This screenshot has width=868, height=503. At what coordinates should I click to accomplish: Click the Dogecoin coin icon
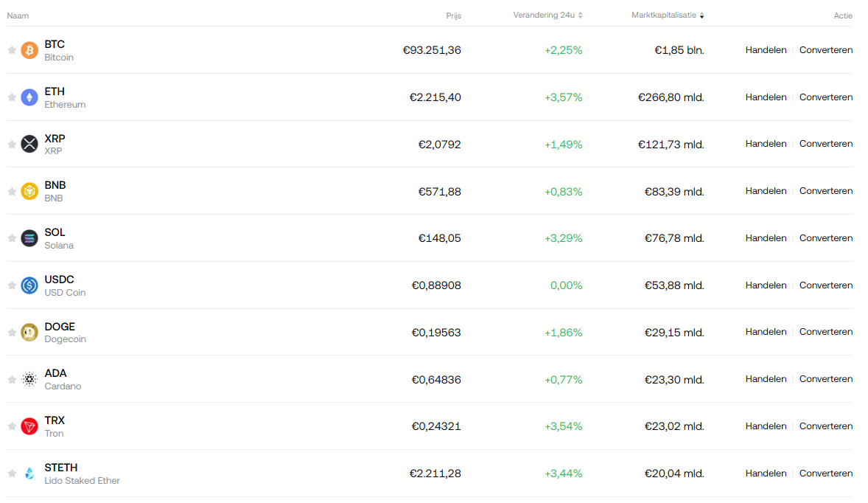point(29,333)
